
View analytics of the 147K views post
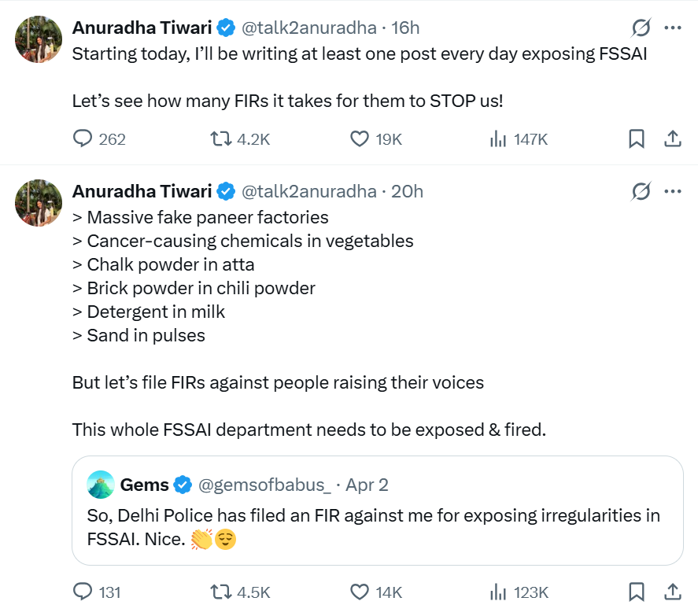pyautogui.click(x=498, y=139)
